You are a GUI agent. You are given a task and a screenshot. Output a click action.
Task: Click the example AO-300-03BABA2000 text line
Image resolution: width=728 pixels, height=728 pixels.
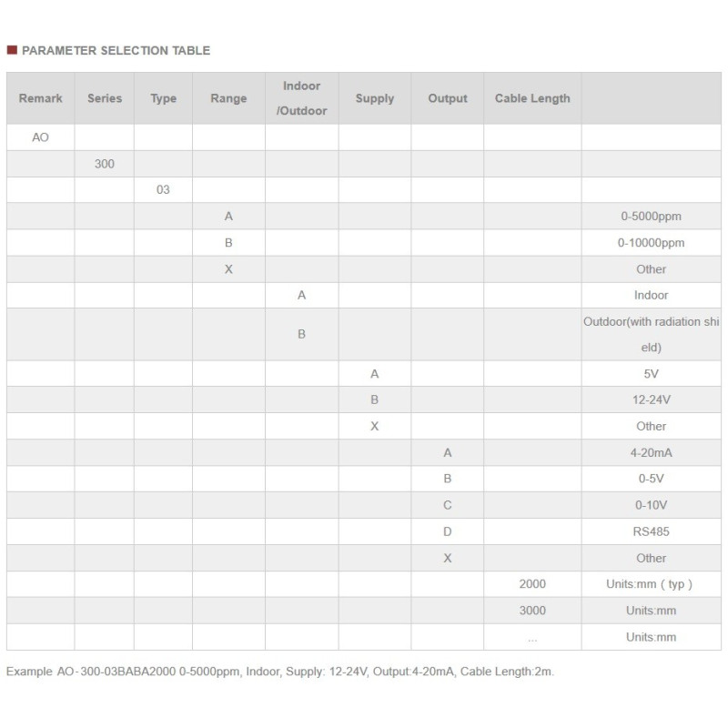280,672
